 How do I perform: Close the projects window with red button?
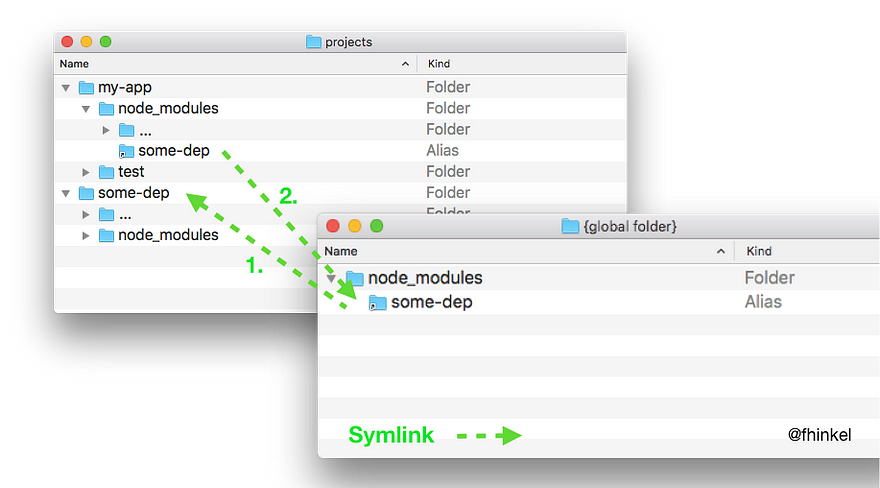click(67, 42)
